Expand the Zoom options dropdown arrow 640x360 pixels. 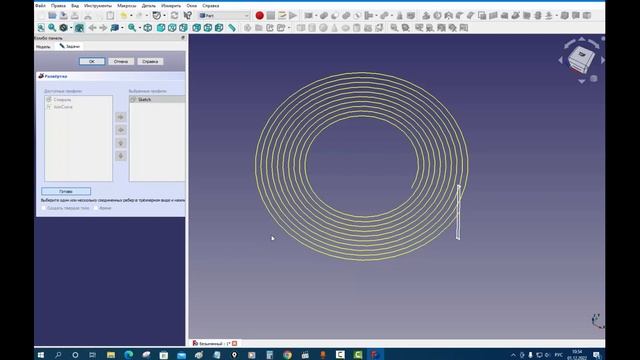(x=140, y=28)
